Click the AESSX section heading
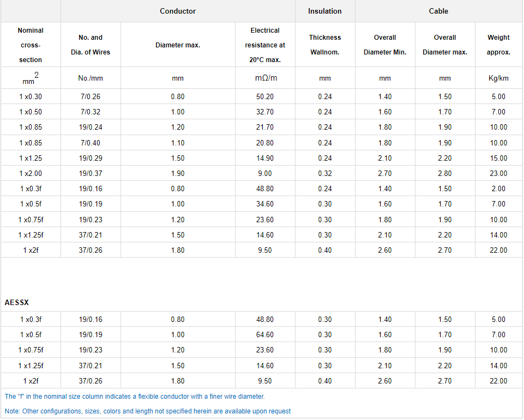The height and width of the screenshot is (420, 524). pyautogui.click(x=16, y=302)
